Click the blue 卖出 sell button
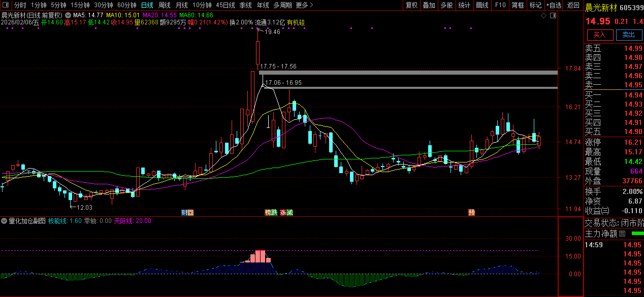The image size is (644, 297). tap(628, 35)
